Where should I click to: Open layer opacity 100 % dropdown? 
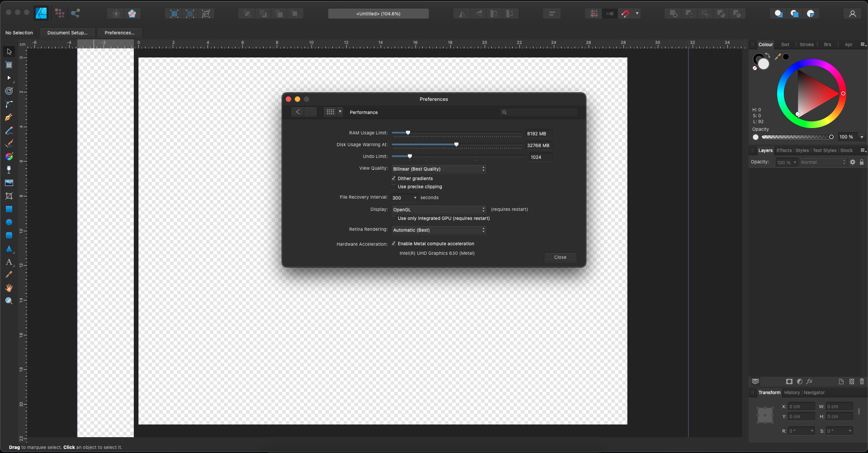tap(787, 162)
